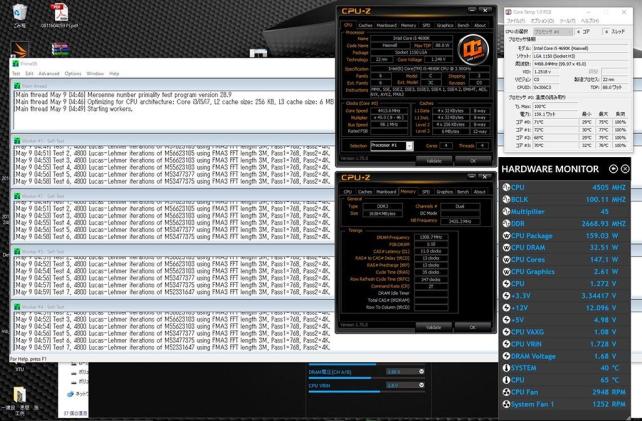Click the 1272 RPM System Fan 1 reading
The width and height of the screenshot is (642, 421).
(x=608, y=404)
